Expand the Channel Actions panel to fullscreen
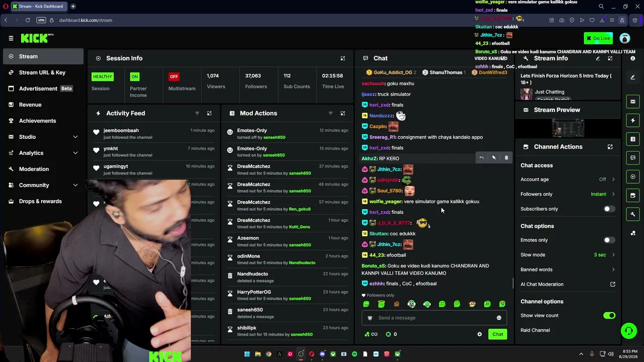This screenshot has width=644, height=362. pos(610,147)
